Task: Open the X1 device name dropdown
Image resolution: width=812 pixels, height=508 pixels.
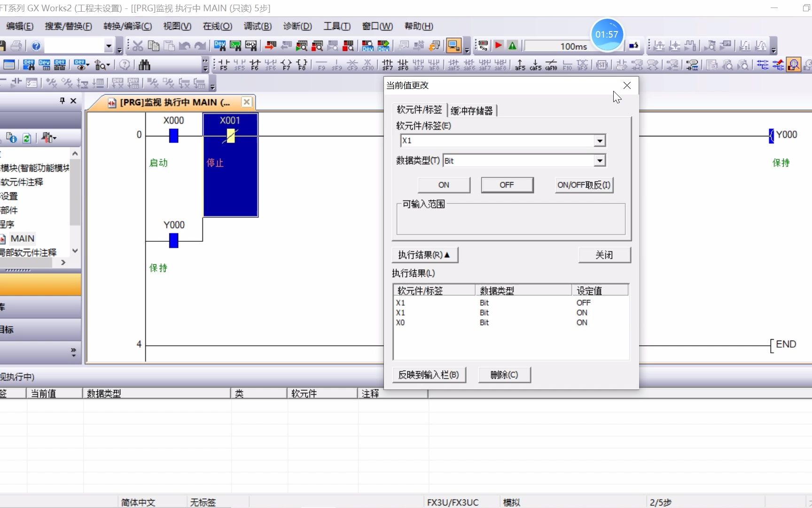Action: [599, 141]
